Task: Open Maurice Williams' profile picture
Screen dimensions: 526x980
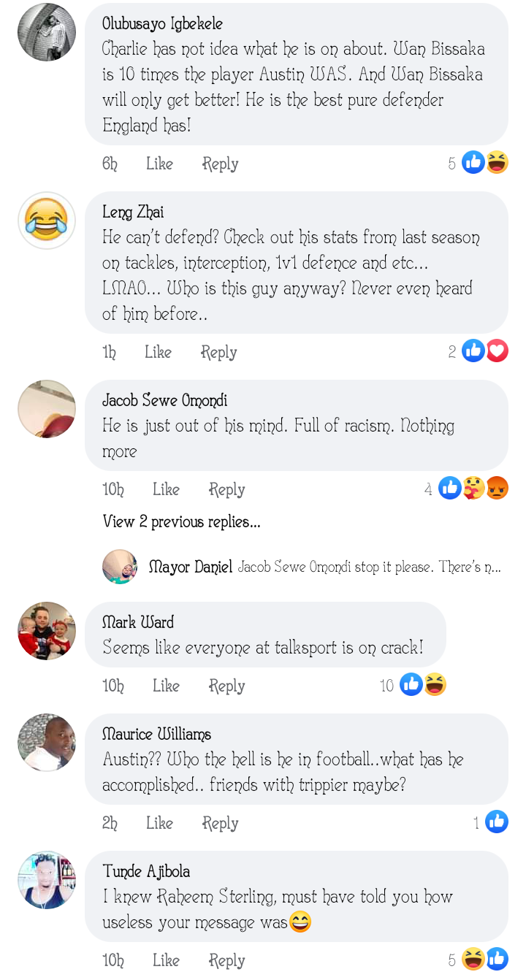Action: pyautogui.click(x=47, y=743)
